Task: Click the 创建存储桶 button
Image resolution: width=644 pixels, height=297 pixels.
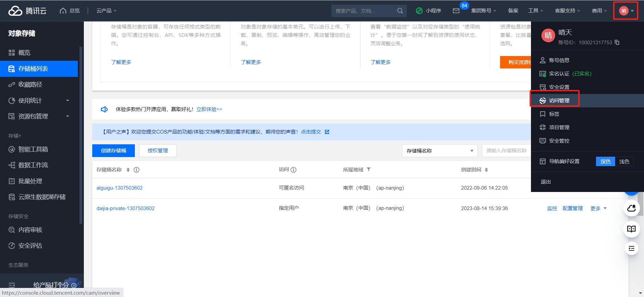Action: 113,151
